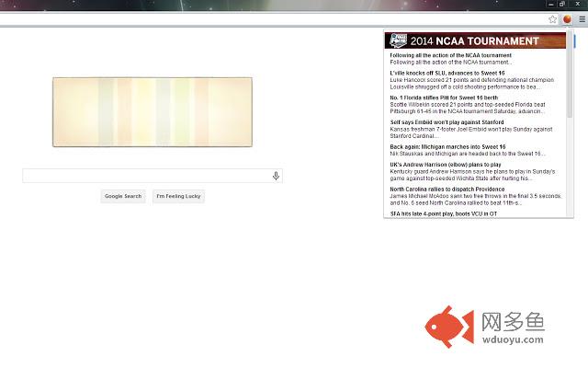Open 'North Carolina rallies to dispatch Providence' headline

(x=447, y=190)
